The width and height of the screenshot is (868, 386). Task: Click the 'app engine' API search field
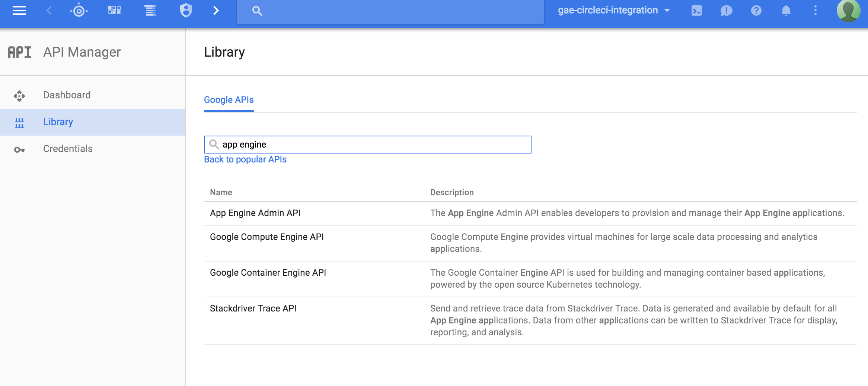click(x=367, y=145)
